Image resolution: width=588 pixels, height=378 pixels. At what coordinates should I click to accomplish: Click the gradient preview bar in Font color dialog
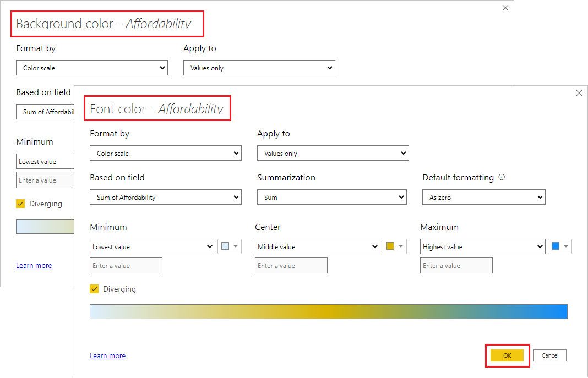tap(329, 311)
